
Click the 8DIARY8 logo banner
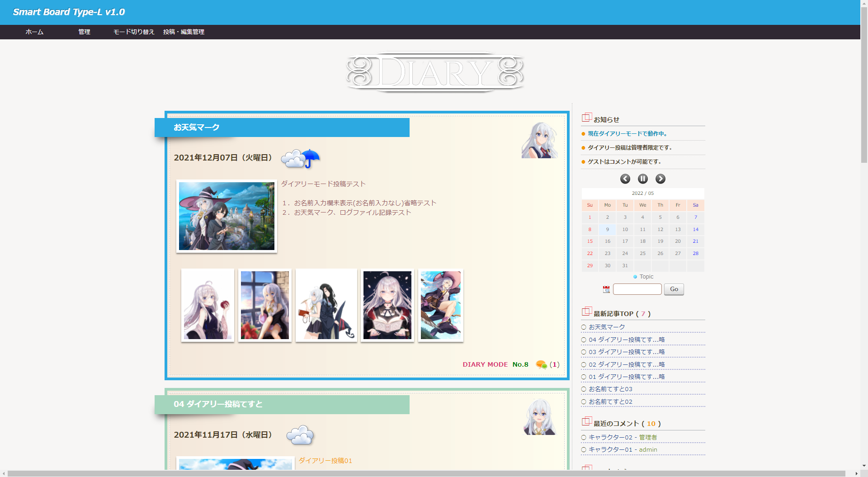click(435, 72)
